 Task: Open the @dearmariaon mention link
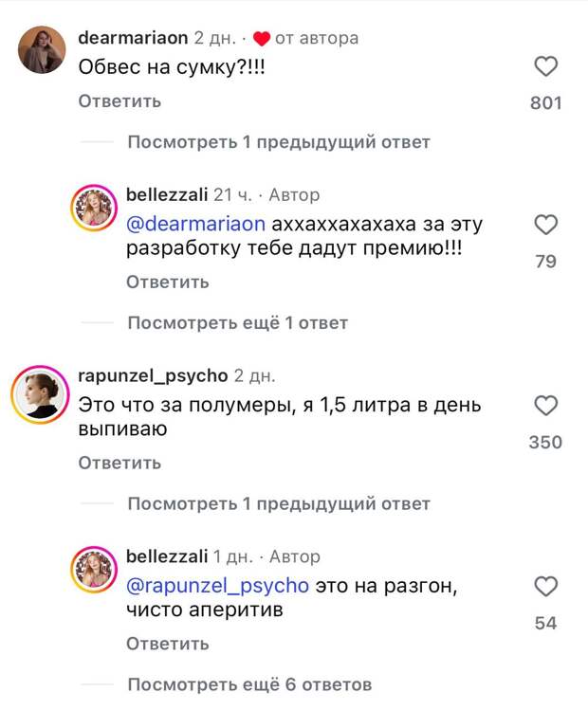pos(195,224)
